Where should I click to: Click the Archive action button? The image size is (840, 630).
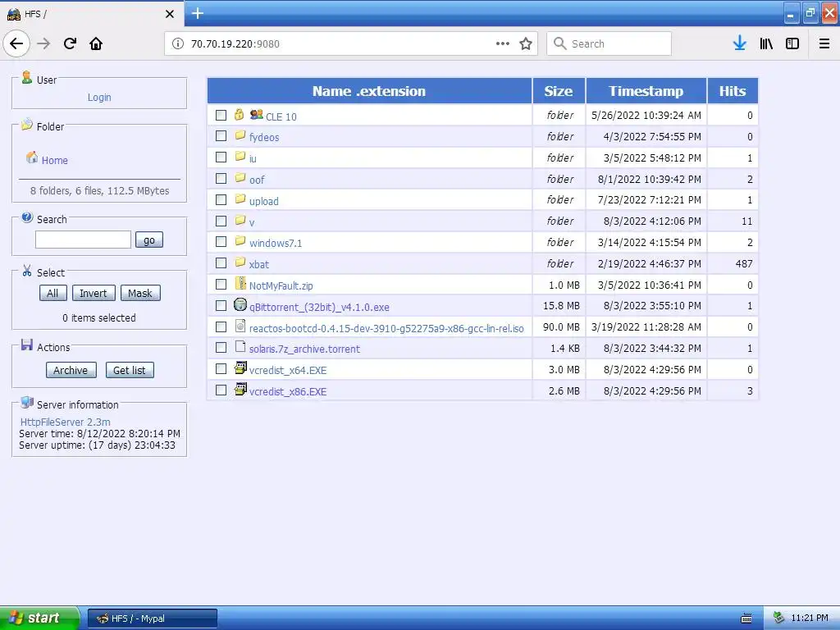(x=71, y=370)
